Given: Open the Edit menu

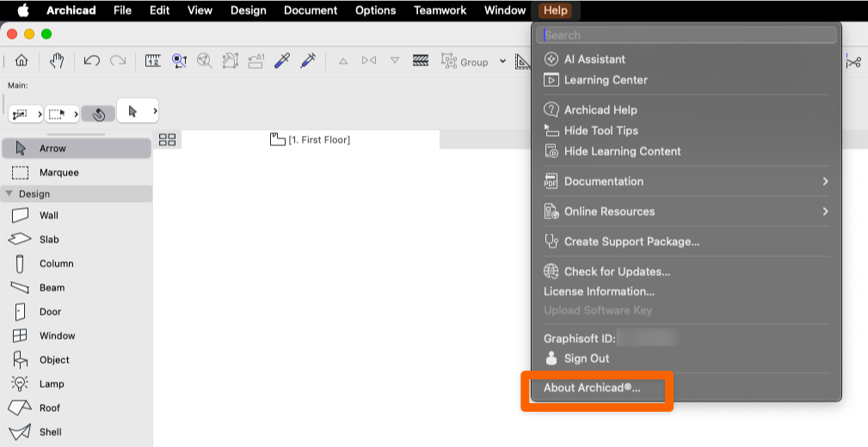Looking at the screenshot, I should (x=159, y=10).
